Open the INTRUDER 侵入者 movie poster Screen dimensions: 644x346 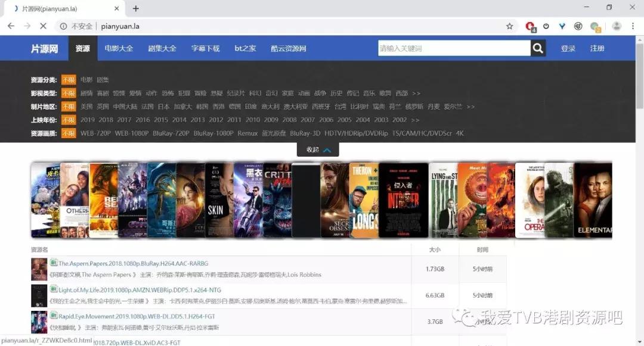pos(403,200)
